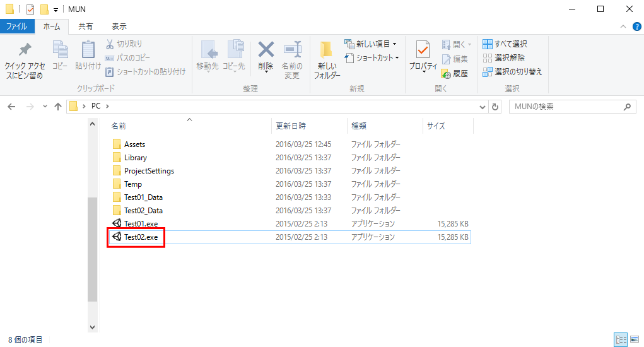
Task: Select the Test01_Data folder
Action: coord(143,197)
